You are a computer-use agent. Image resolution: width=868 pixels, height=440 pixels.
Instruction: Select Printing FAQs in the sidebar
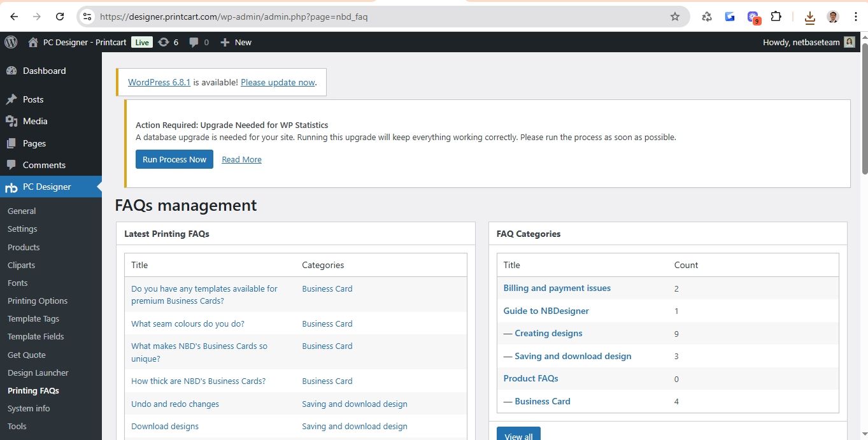[32, 390]
